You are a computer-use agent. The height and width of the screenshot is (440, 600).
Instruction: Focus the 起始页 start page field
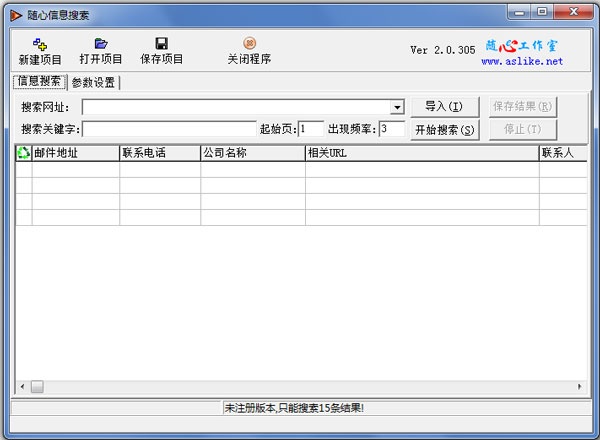click(x=310, y=129)
